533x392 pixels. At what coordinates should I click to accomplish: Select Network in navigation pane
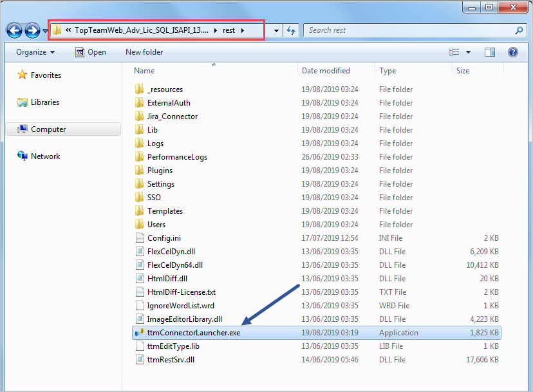(x=39, y=156)
